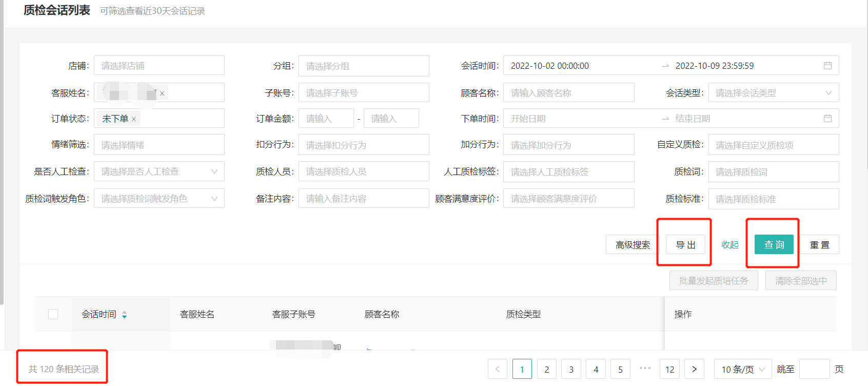Expand 质检词触发角色 dropdown
The width and height of the screenshot is (868, 386).
[x=159, y=199]
